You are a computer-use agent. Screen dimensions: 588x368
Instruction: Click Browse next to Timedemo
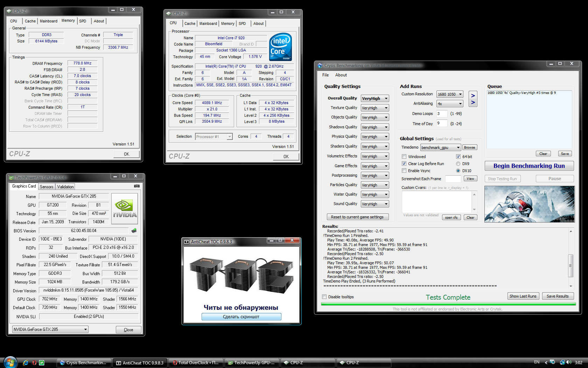click(469, 148)
